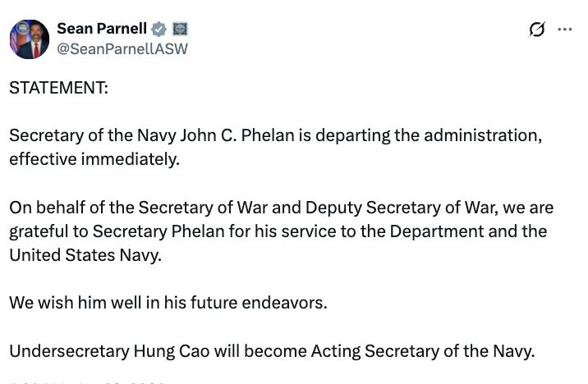This screenshot has width=588, height=384.
Task: Open the @SeanParnellASW handle link
Action: 122,49
